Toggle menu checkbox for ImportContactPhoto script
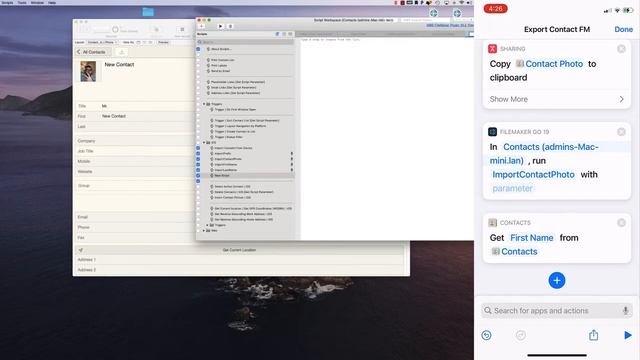This screenshot has height=360, width=640. [x=198, y=159]
